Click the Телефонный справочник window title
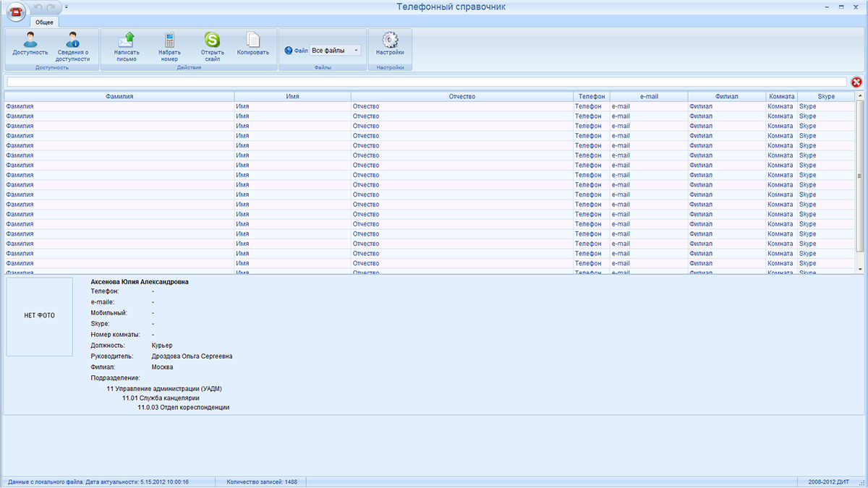This screenshot has width=868, height=488. pos(451,7)
